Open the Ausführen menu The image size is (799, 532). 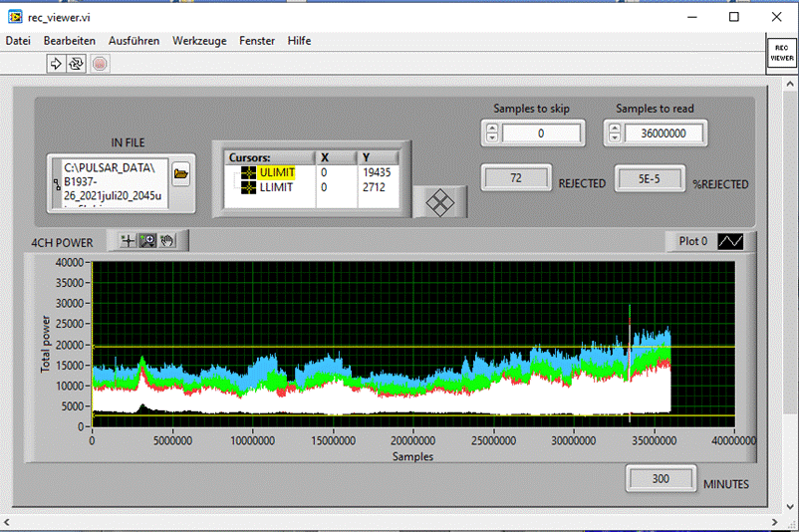click(x=134, y=41)
